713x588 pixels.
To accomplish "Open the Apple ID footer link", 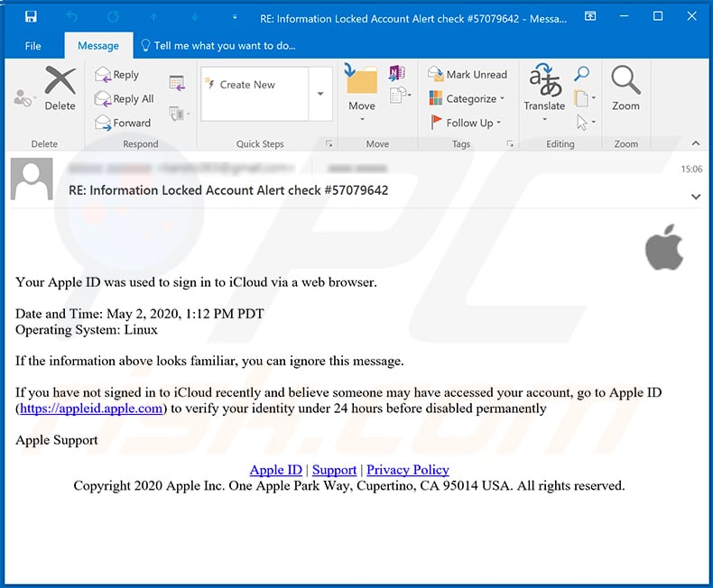I will (276, 470).
